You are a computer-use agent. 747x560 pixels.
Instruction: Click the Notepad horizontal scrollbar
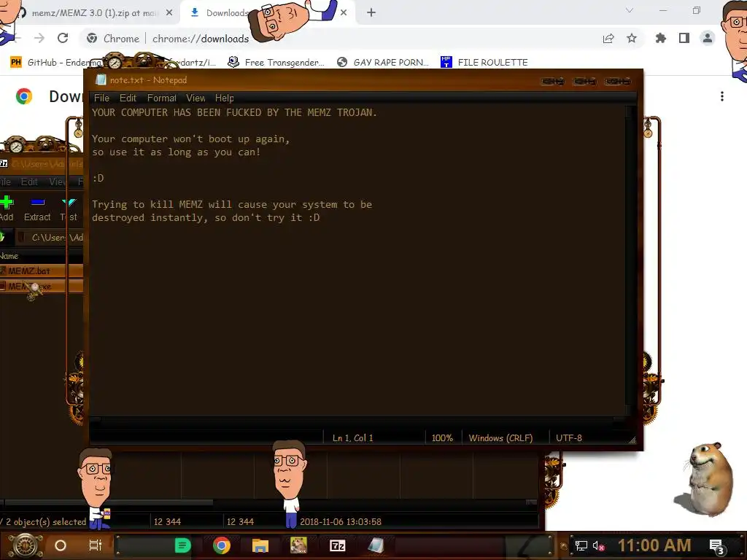357,421
